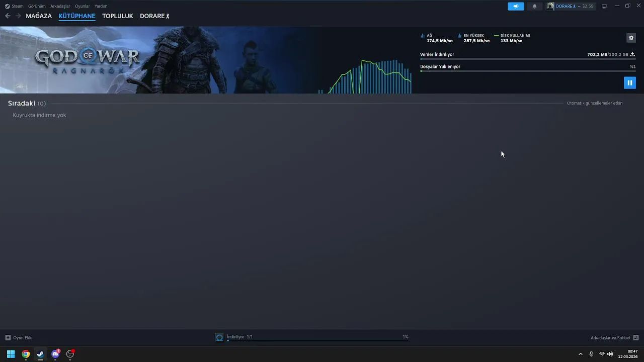The width and height of the screenshot is (644, 362).
Task: Click the Veriler İndiriliyor progress bar
Action: tap(528, 59)
